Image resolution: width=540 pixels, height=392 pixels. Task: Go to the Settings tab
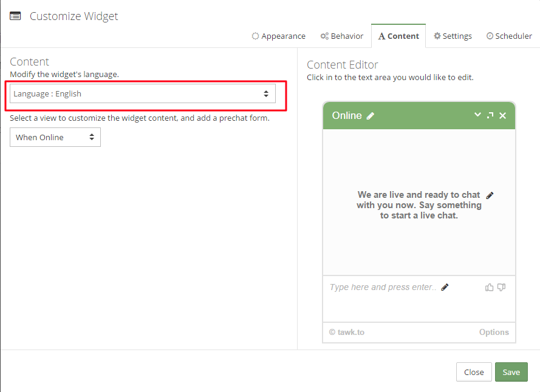coord(453,36)
